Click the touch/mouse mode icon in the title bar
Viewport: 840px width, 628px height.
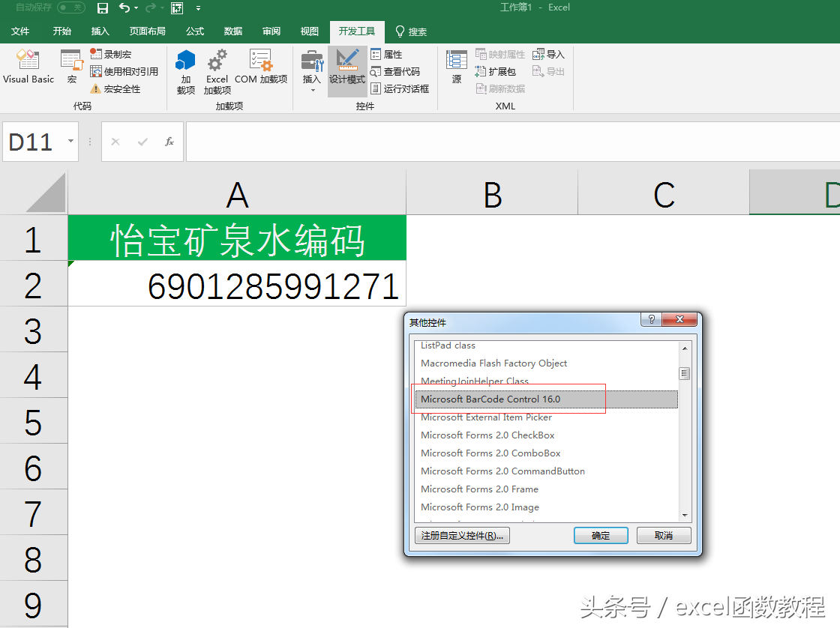pyautogui.click(x=177, y=8)
